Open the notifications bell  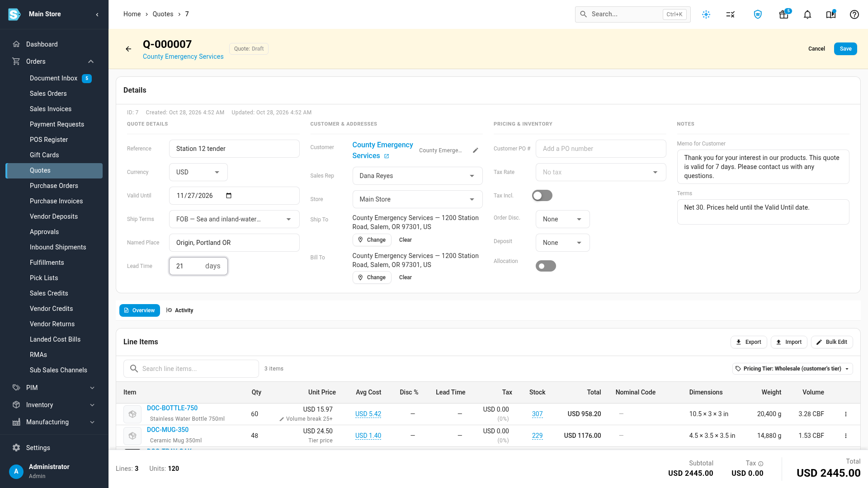click(x=807, y=14)
